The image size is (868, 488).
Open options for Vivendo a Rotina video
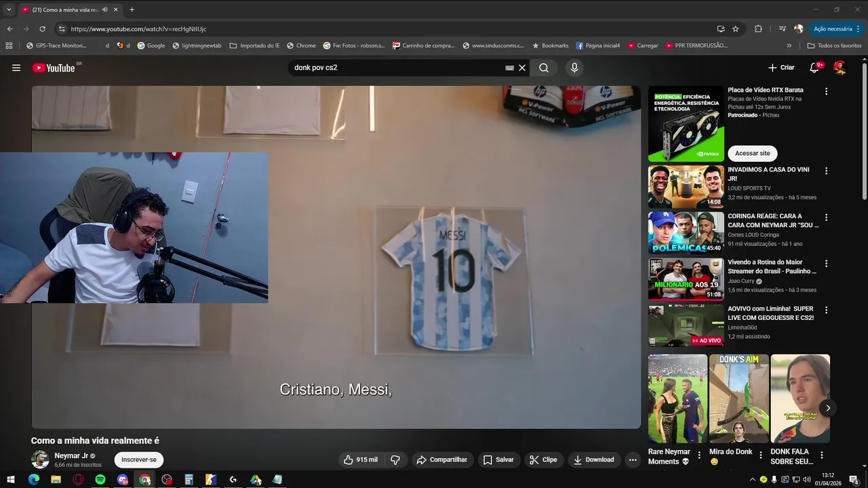826,263
